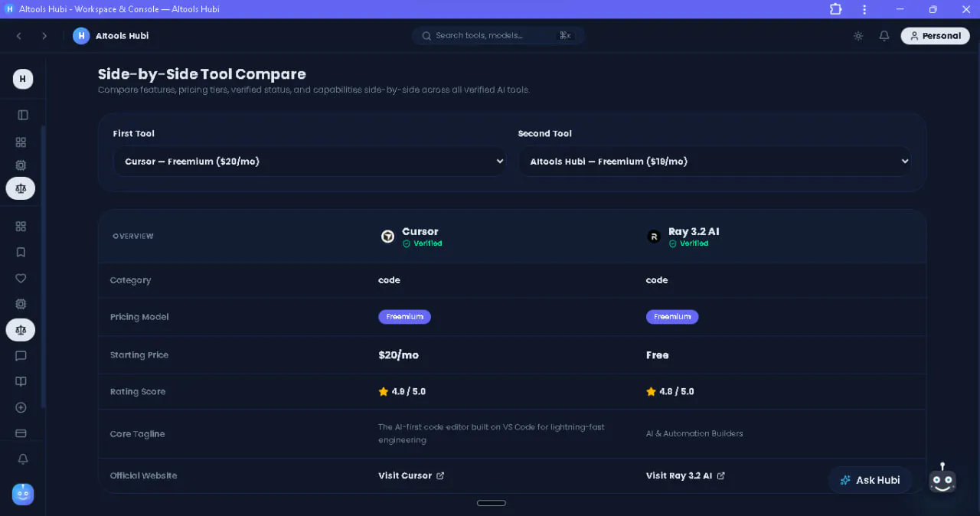Viewport: 980px width, 516px height.
Task: Open the Personal account menu
Action: pyautogui.click(x=935, y=36)
